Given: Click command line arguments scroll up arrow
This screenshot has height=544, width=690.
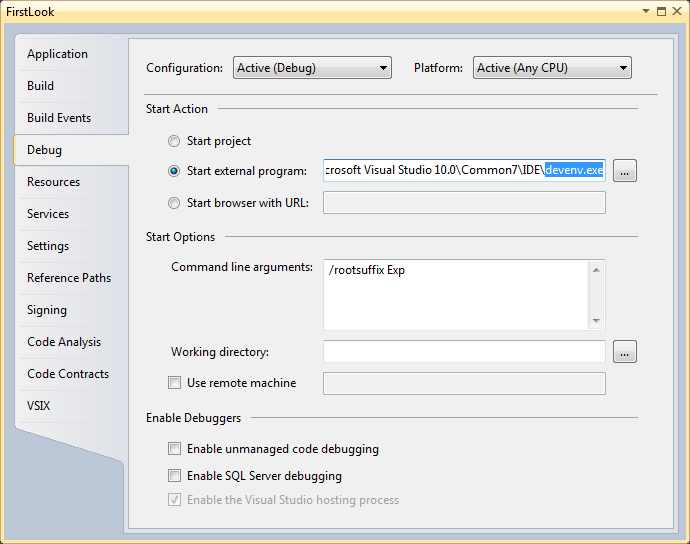Looking at the screenshot, I should 596,270.
